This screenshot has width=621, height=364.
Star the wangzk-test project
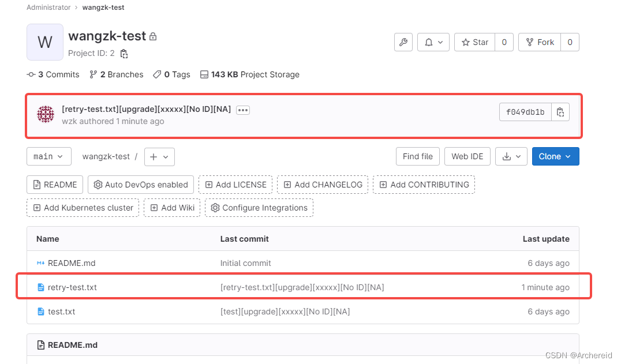tap(474, 42)
